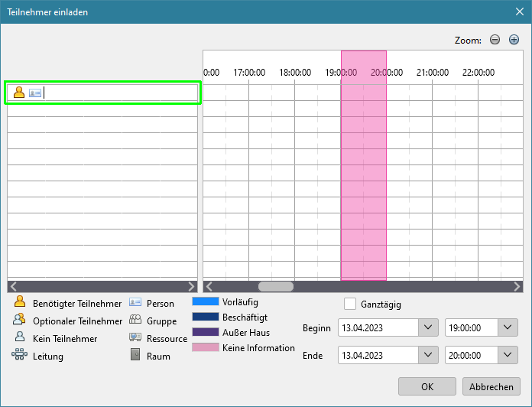Click the zoom out minus icon
Viewport: 532px width, 407px height.
coord(495,40)
